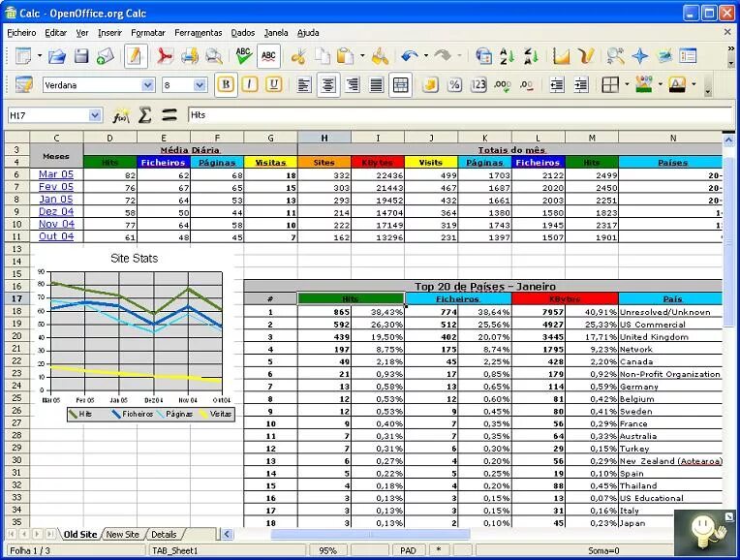This screenshot has height=560, width=740.
Task: Toggle Align Right
Action: tap(352, 85)
